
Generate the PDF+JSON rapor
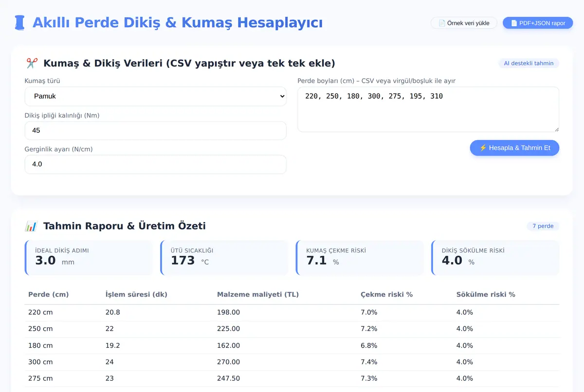pyautogui.click(x=538, y=23)
